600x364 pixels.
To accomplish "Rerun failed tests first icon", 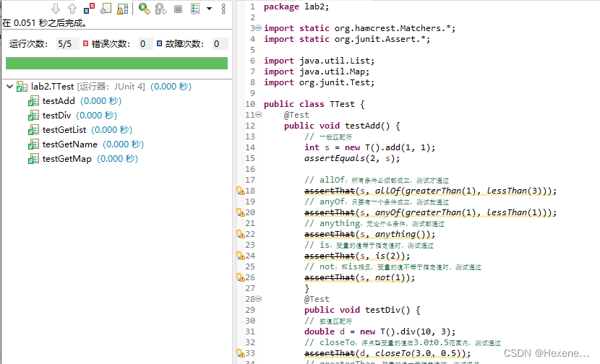I will click(x=160, y=9).
